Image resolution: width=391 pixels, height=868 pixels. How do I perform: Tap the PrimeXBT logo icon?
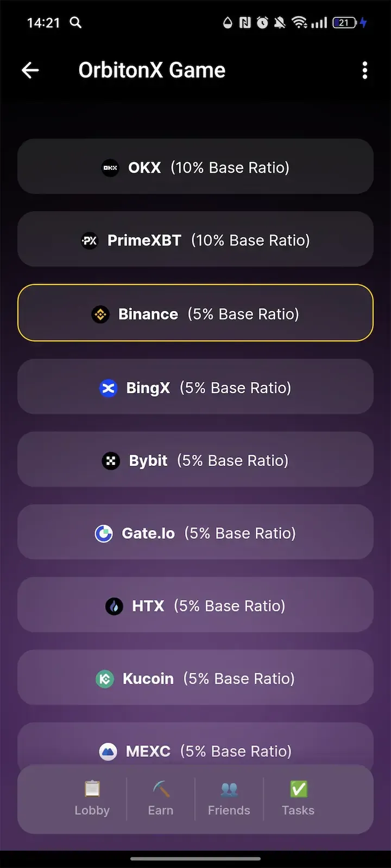click(90, 240)
